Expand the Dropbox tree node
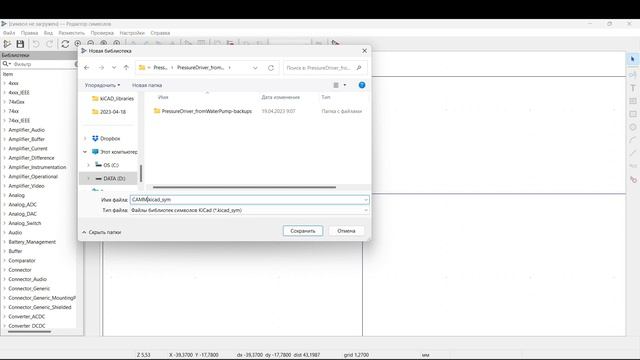The width and height of the screenshot is (640, 360). [85, 139]
